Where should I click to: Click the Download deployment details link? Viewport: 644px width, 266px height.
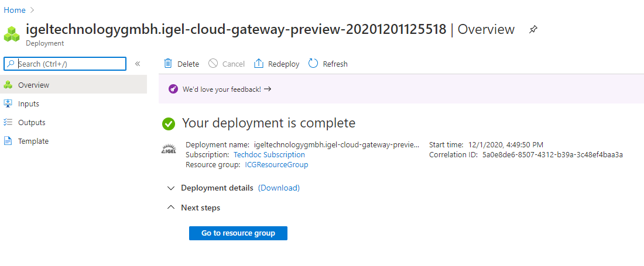(x=279, y=188)
